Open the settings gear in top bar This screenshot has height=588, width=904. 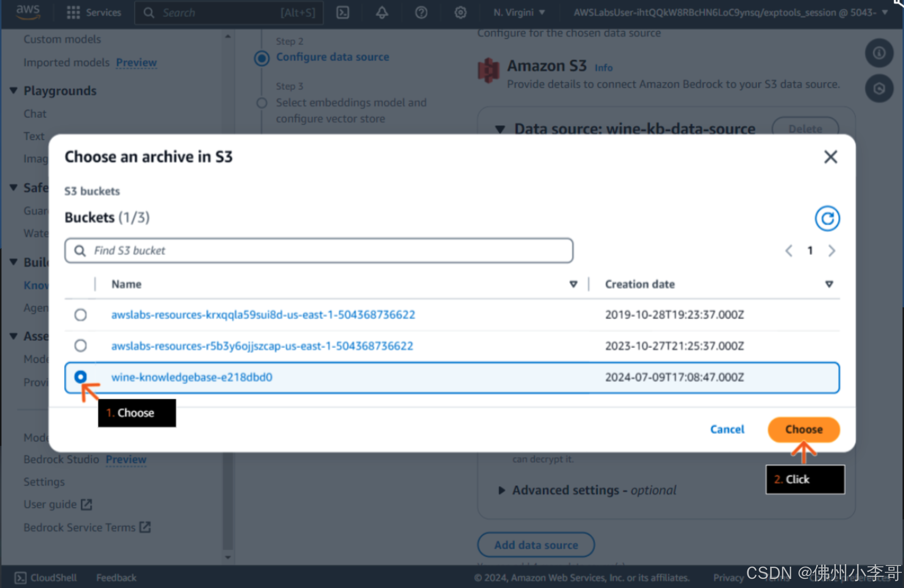coord(460,13)
